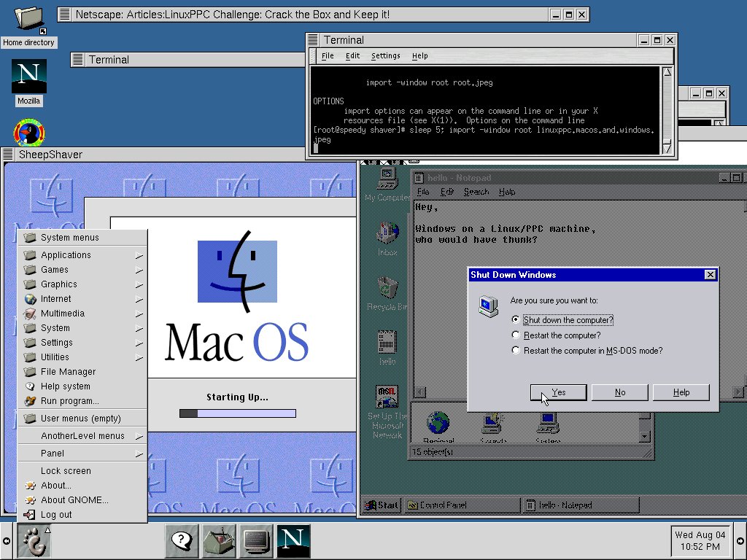Screen dimensions: 747x560
Task: Select 'System menus' header in GNOME menu
Action: [x=82, y=238]
